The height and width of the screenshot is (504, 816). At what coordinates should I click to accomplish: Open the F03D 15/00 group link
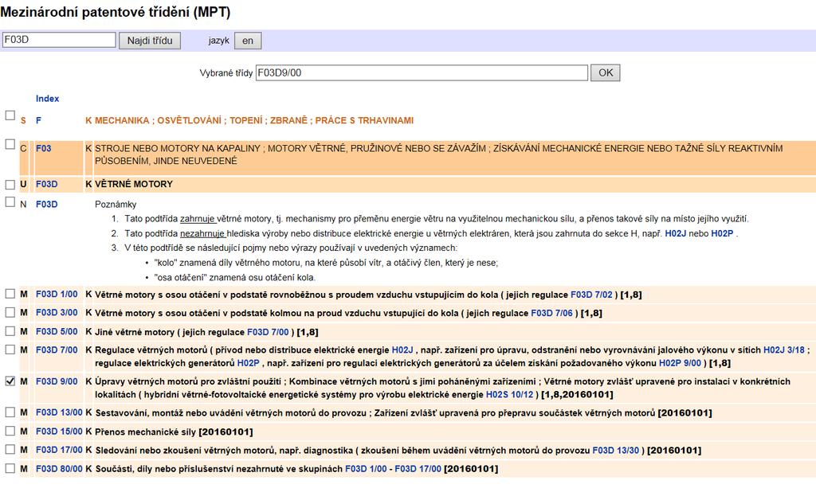[x=59, y=432]
